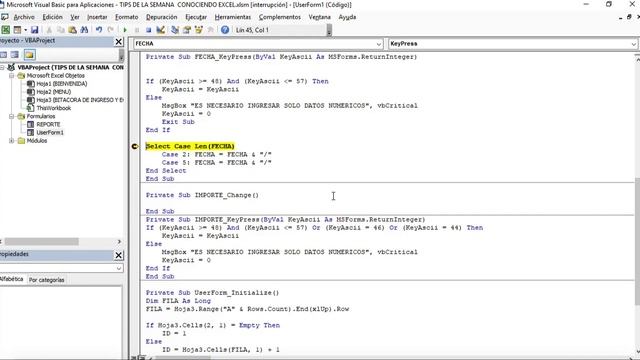640x360 pixels.
Task: Click the Break pause icon
Action: (137, 30)
